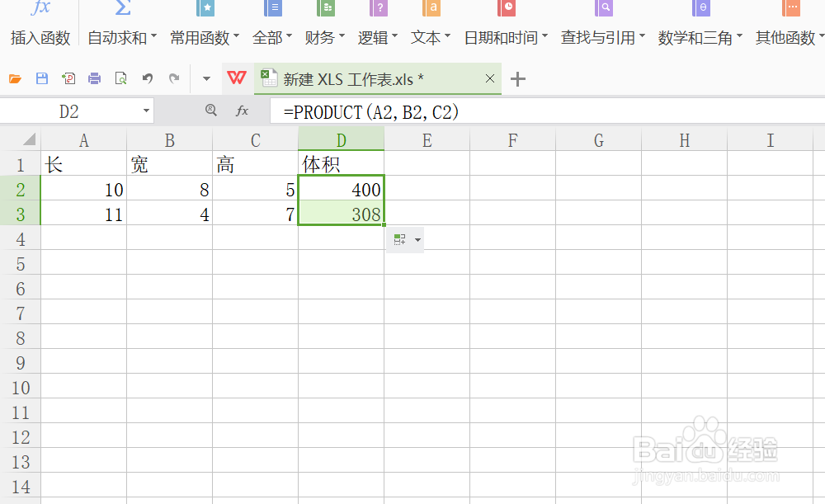Select cell D3 with value 308
Screen dimensions: 825x504
(x=341, y=214)
